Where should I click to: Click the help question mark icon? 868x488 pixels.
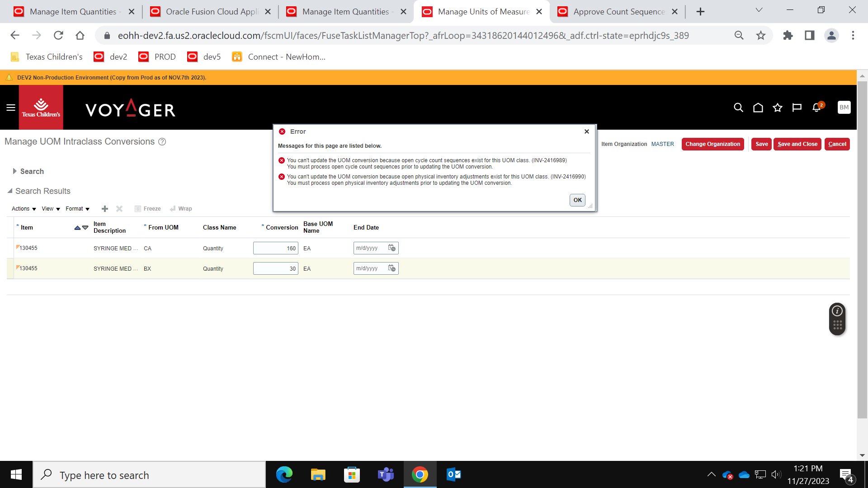click(x=162, y=142)
